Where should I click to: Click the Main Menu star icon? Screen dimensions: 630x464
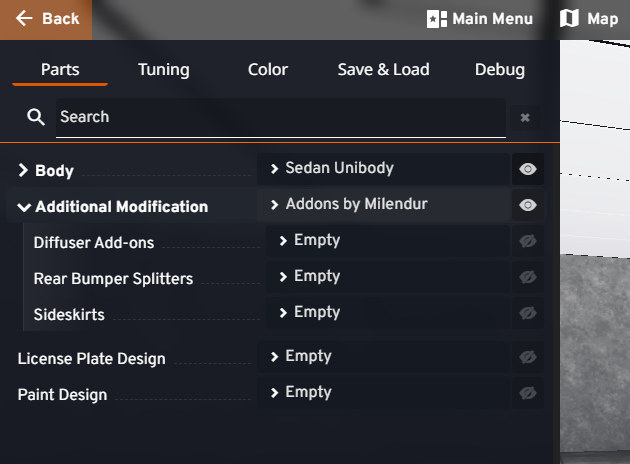[x=436, y=19]
